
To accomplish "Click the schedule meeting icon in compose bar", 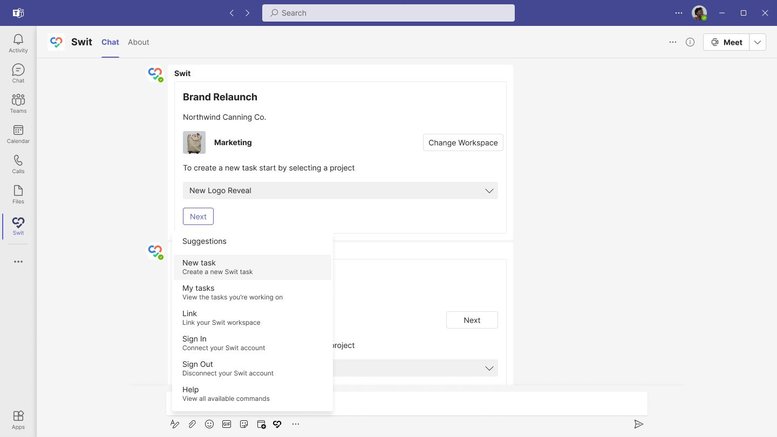I will click(x=261, y=424).
